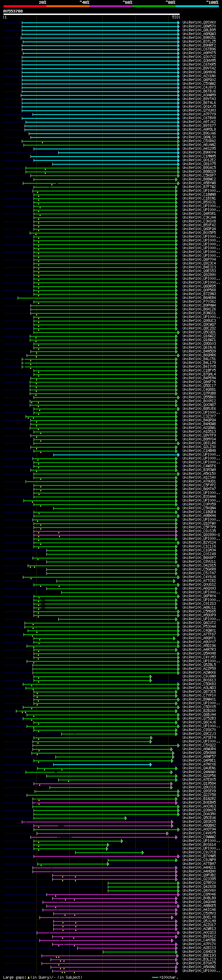Select hit label UniRef100_C5XWW2
Image resolution: width=222 pixels, height=980 pixels.
(x=199, y=84)
